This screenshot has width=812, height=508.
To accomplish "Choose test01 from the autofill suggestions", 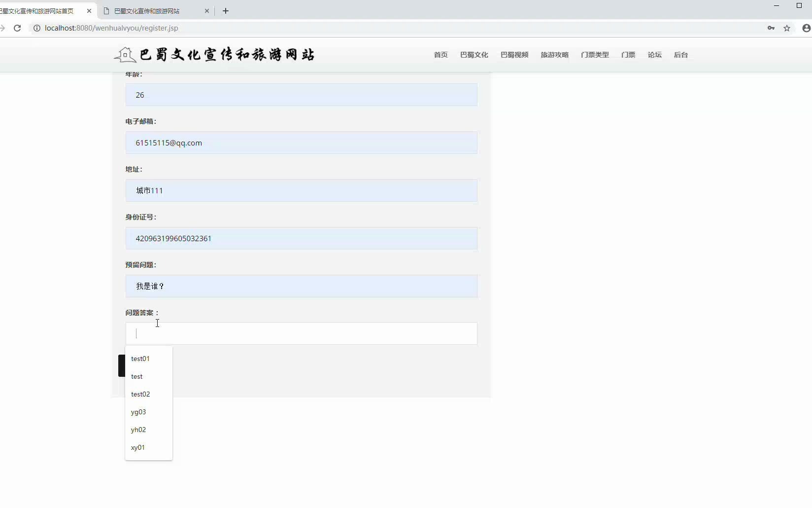I will (x=149, y=359).
